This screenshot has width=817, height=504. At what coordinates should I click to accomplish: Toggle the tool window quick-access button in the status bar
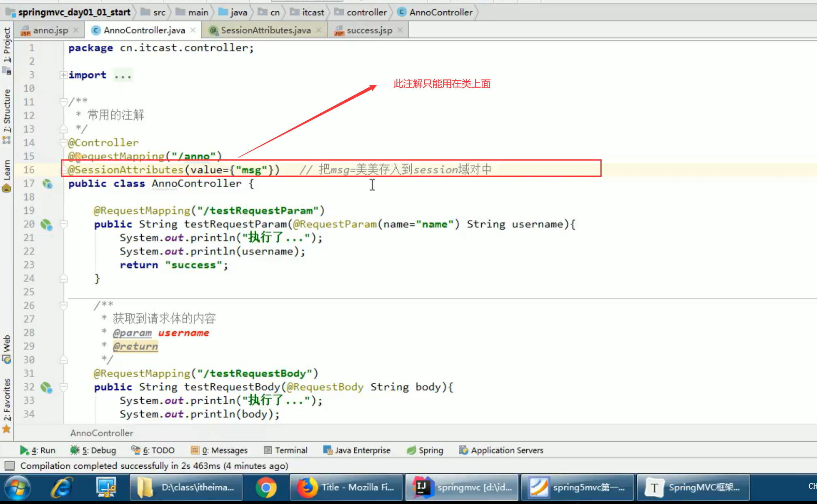pos(10,466)
